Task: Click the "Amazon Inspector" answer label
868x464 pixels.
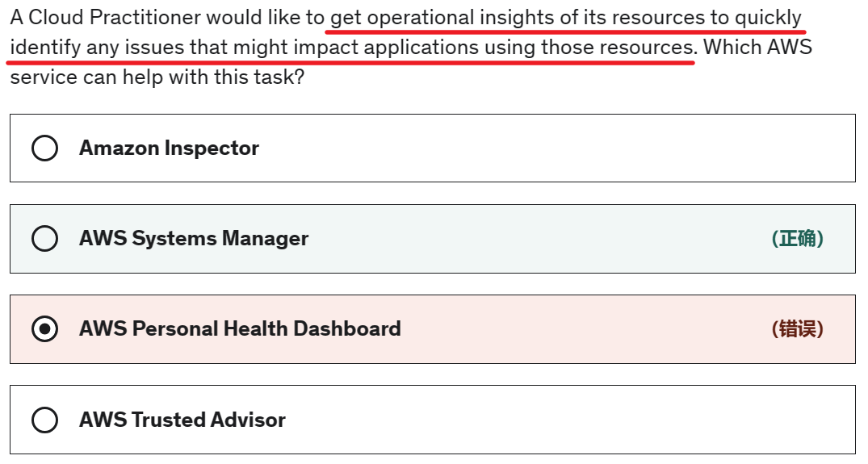Action: click(x=169, y=148)
